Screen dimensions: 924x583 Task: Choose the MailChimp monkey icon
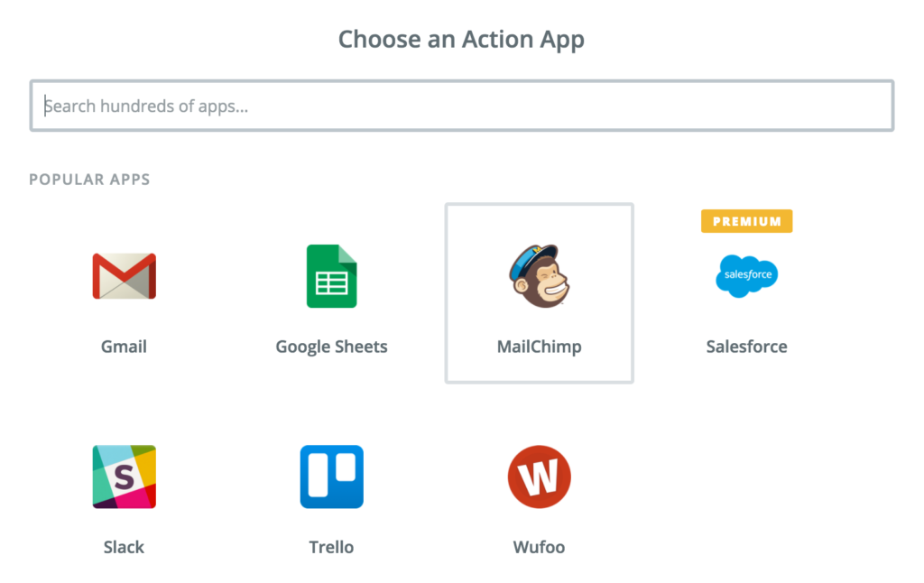(x=539, y=277)
